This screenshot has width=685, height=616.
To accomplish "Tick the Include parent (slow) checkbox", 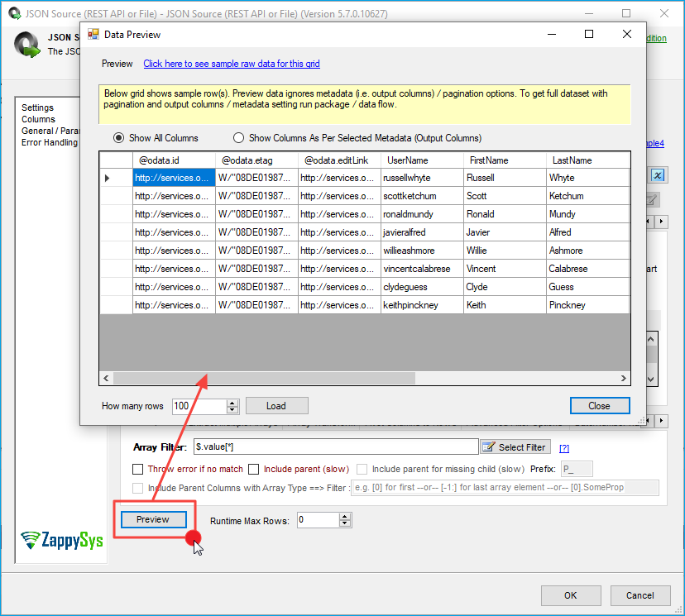I will pyautogui.click(x=254, y=469).
